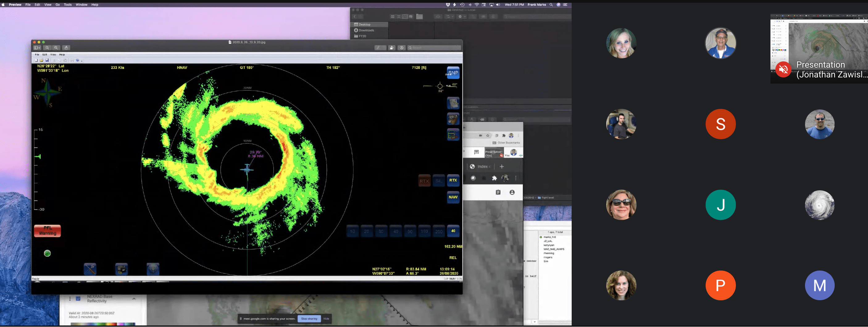Click the crosshair target icon at radar bottom
868x327 pixels.
[x=153, y=269]
